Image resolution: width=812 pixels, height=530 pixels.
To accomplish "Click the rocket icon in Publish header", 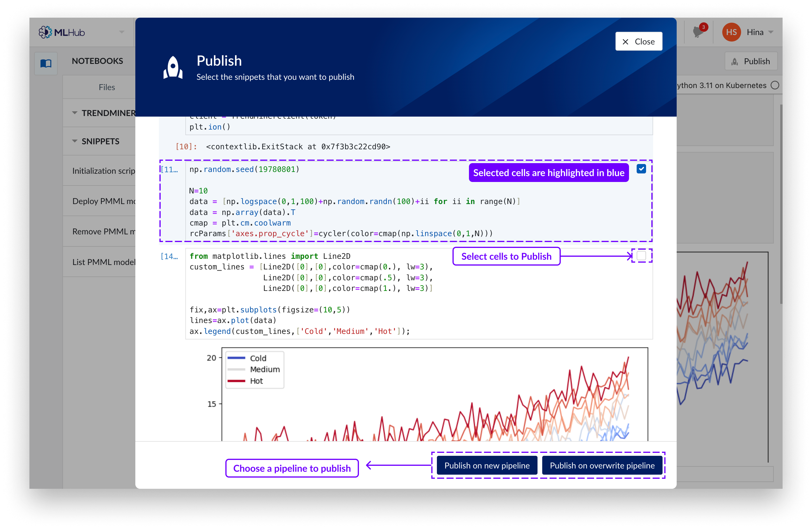I will pyautogui.click(x=173, y=68).
